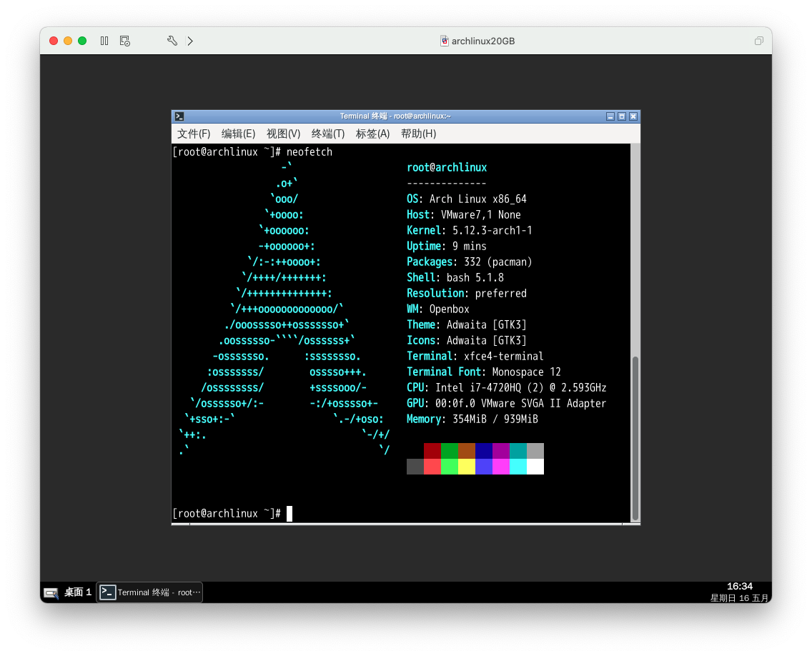Open the 标签(A) menu
The height and width of the screenshot is (656, 812).
372,134
